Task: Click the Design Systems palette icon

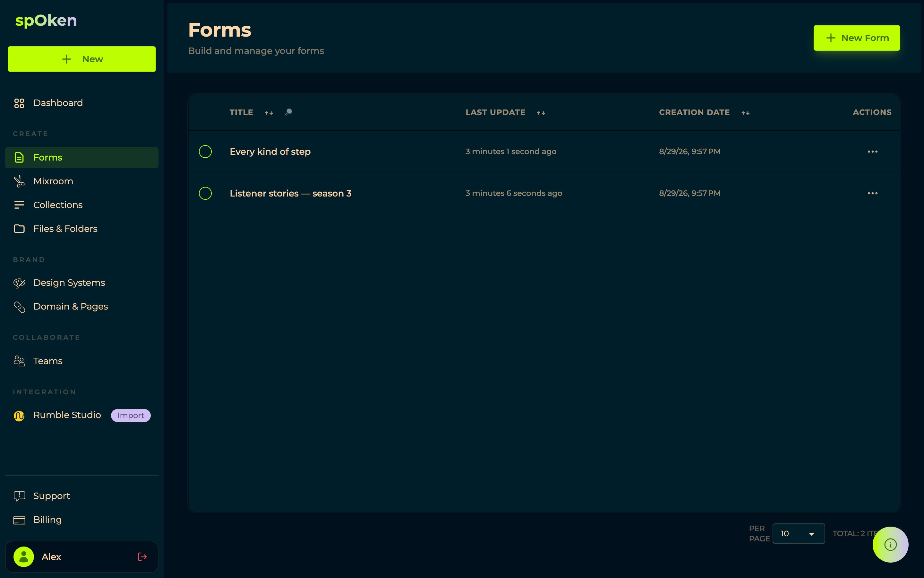Action: coord(19,283)
